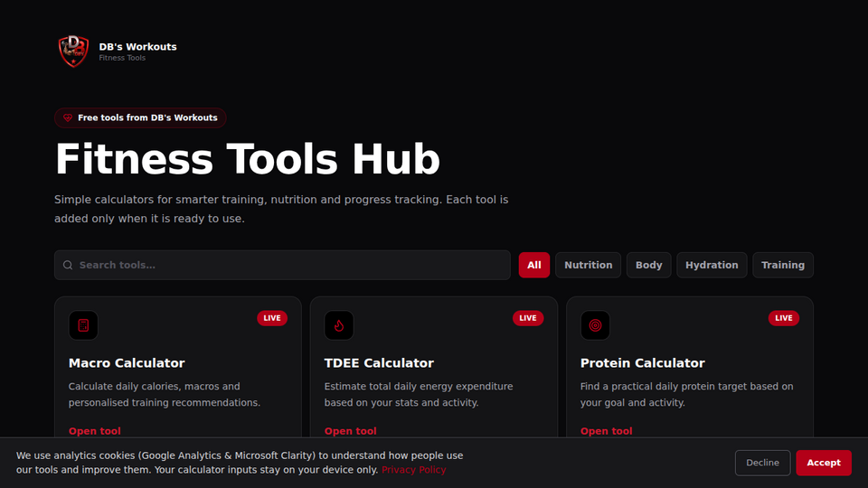Focus the Search tools input field
The width and height of the screenshot is (868, 488).
282,265
